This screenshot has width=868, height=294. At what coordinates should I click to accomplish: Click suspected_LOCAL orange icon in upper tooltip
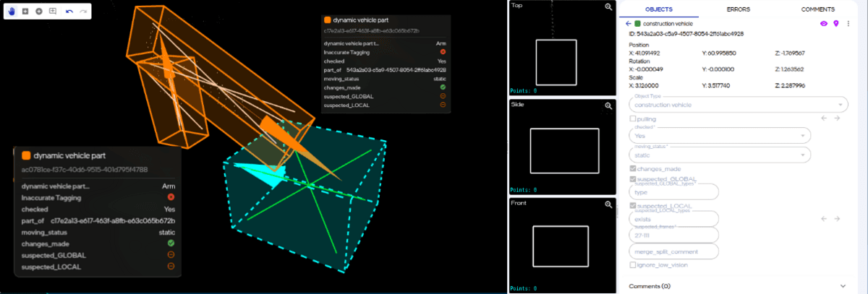click(443, 105)
